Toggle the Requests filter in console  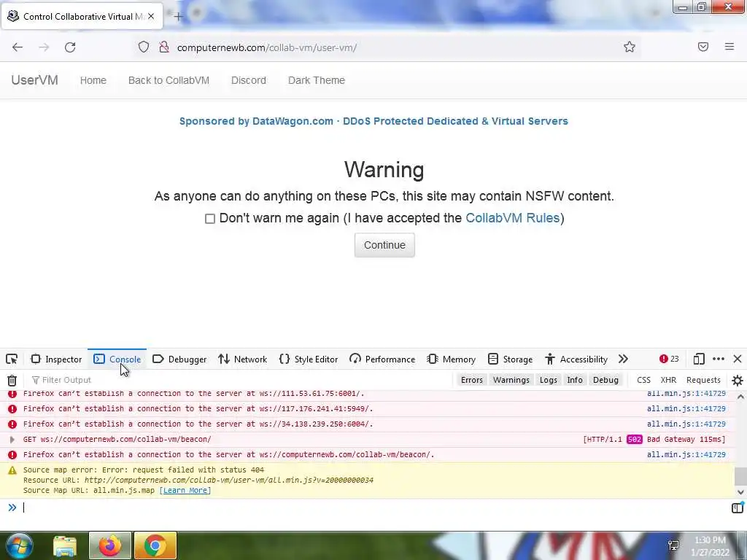click(x=703, y=380)
